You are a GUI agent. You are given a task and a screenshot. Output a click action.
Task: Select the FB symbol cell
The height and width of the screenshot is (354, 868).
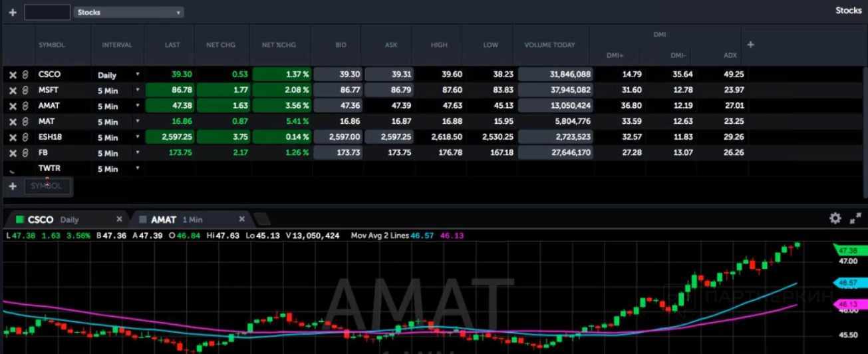(44, 152)
